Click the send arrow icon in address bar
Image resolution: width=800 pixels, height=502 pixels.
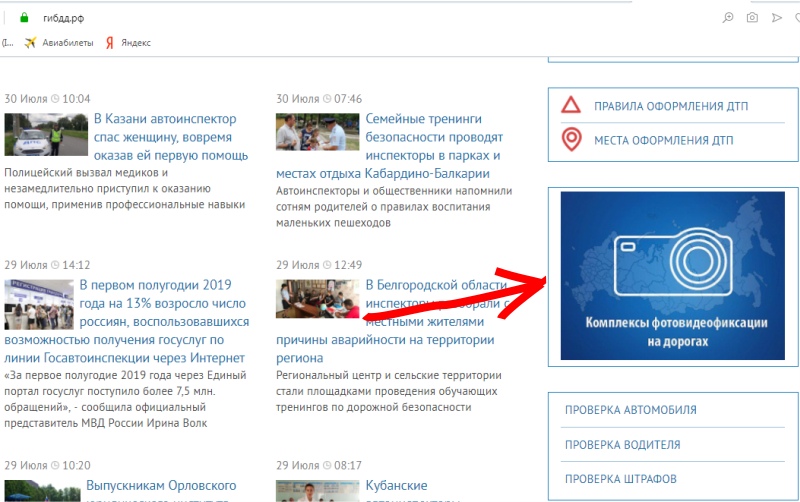point(777,17)
